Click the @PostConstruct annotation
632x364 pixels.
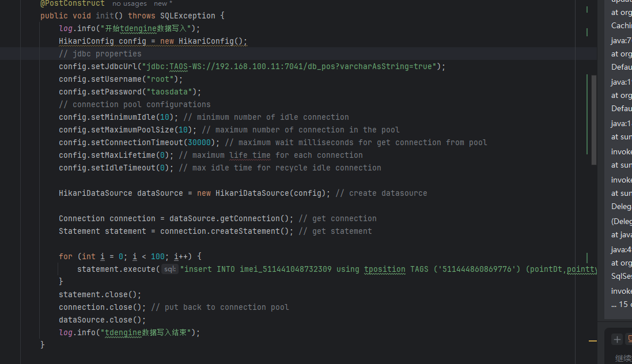[x=73, y=3]
